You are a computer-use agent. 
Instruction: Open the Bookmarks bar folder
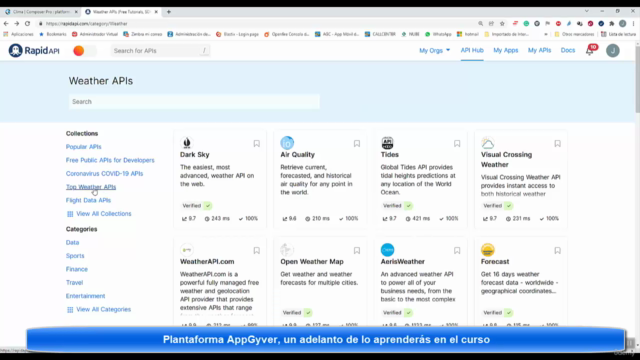(53, 34)
